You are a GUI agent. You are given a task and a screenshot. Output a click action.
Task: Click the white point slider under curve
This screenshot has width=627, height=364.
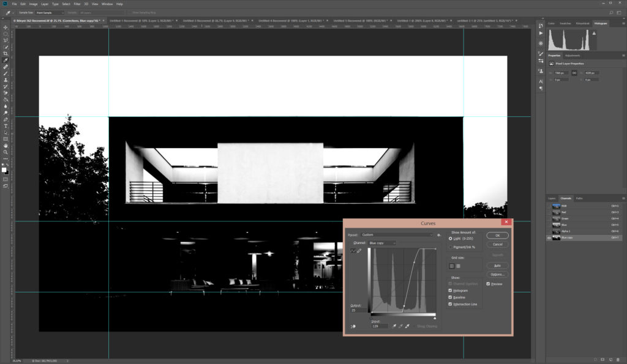click(435, 318)
